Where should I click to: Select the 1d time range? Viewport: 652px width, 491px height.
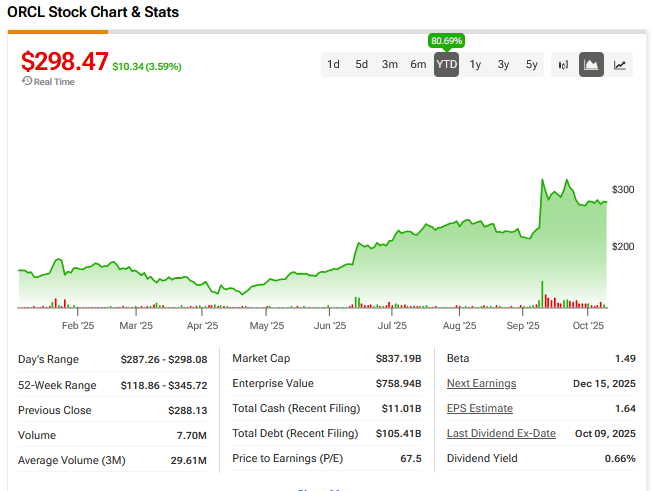(333, 65)
